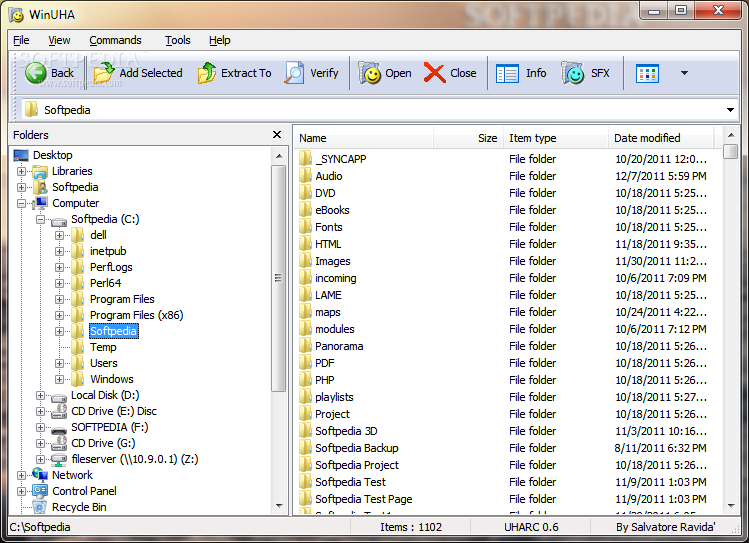Click the Recycle Bin icon
The width and height of the screenshot is (749, 543).
40,507
